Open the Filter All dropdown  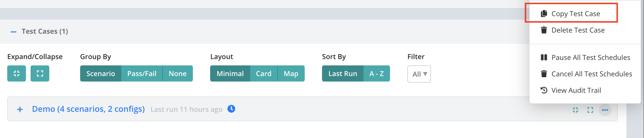click(419, 74)
